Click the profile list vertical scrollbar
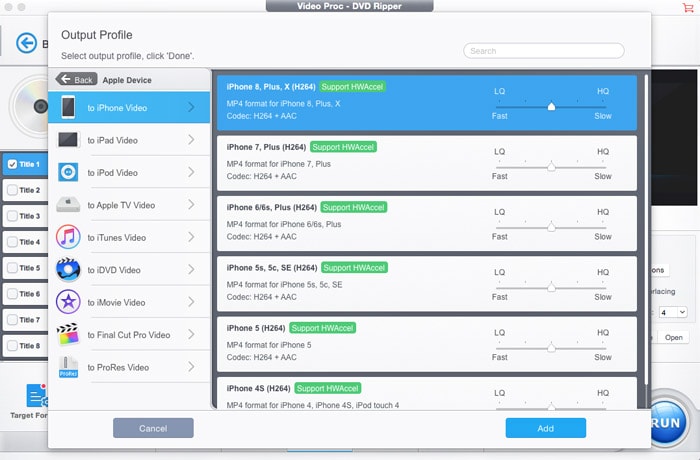Viewport: 700px width, 460px height. (x=646, y=230)
